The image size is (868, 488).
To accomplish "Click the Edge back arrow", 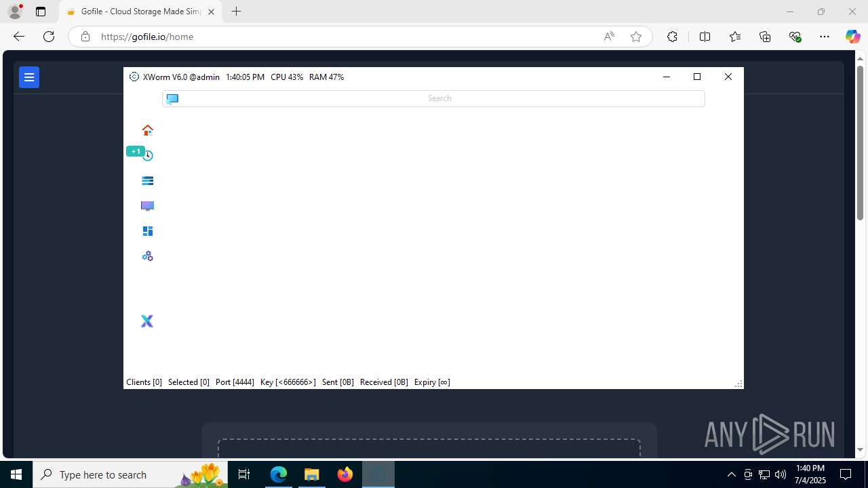I will click(19, 37).
